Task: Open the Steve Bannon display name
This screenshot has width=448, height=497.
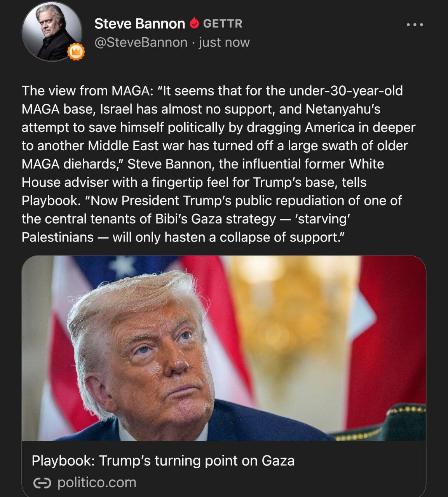Action: [x=139, y=24]
